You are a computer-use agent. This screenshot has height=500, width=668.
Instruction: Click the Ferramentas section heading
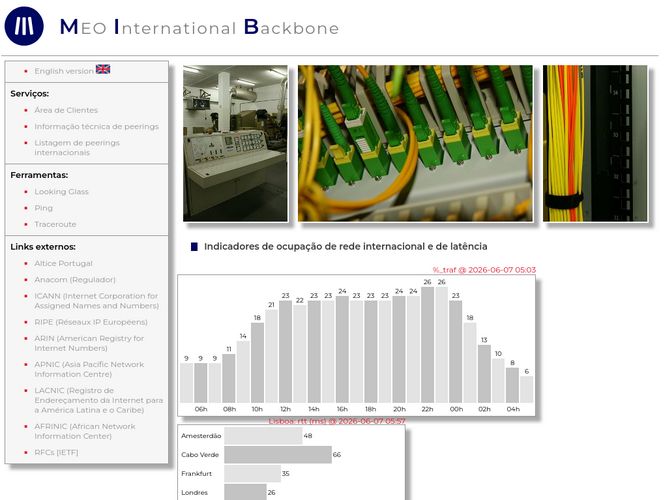[x=39, y=175]
